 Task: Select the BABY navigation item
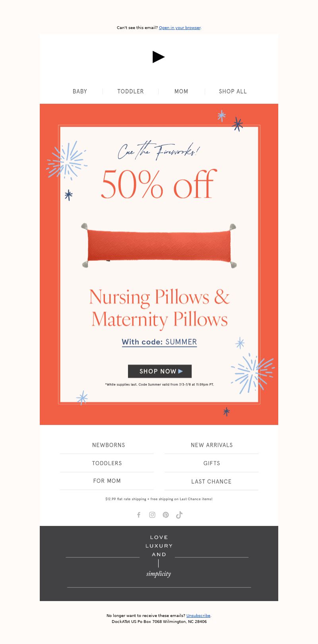[80, 91]
